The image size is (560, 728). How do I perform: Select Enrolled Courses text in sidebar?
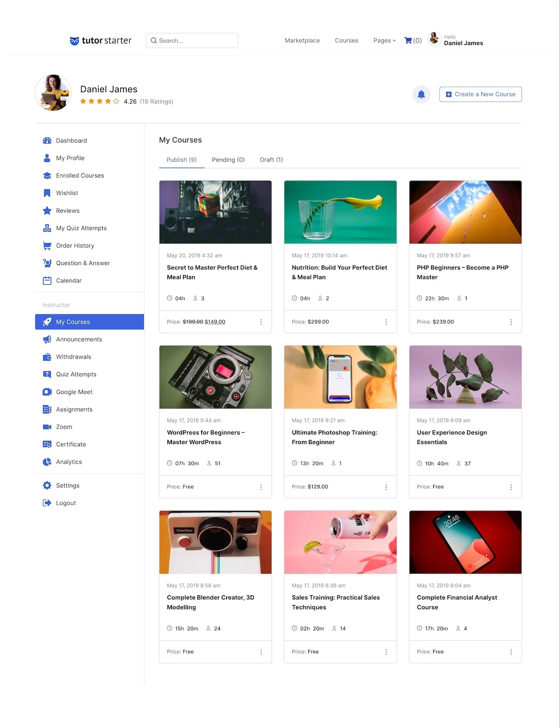[80, 175]
